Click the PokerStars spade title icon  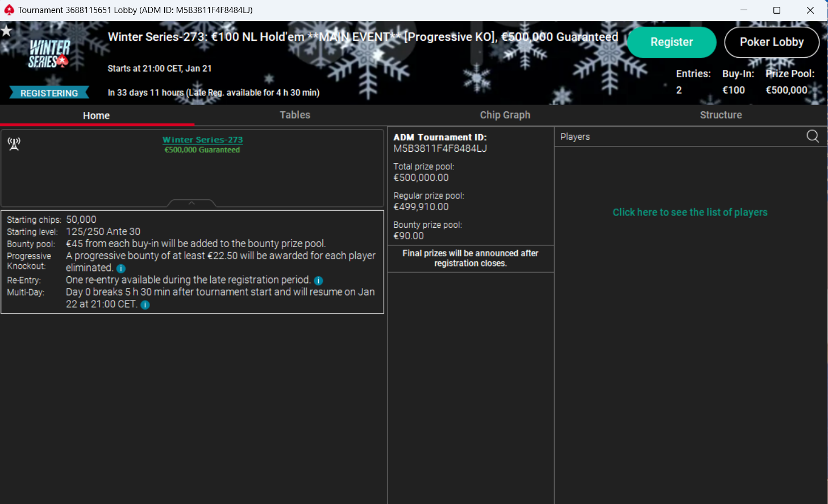(x=9, y=10)
